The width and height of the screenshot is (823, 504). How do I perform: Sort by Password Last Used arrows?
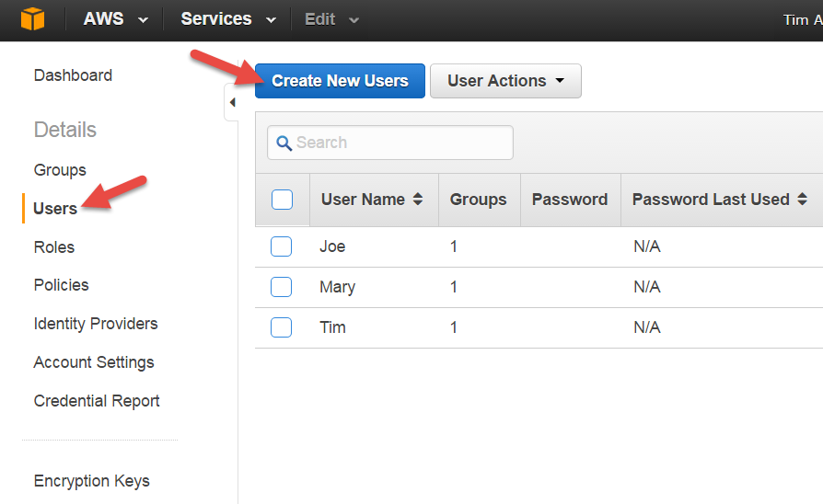click(802, 200)
